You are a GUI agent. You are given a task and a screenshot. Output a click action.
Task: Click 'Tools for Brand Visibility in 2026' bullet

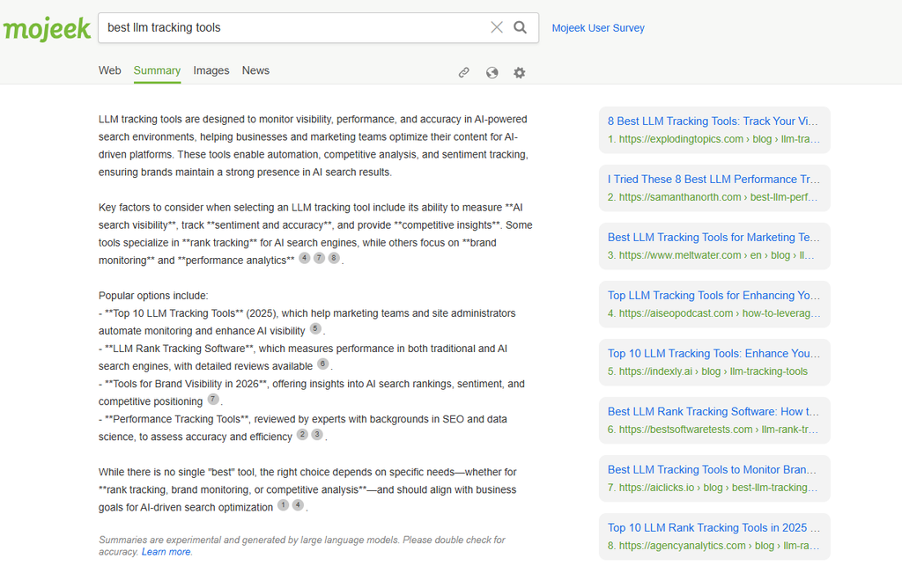(311, 393)
